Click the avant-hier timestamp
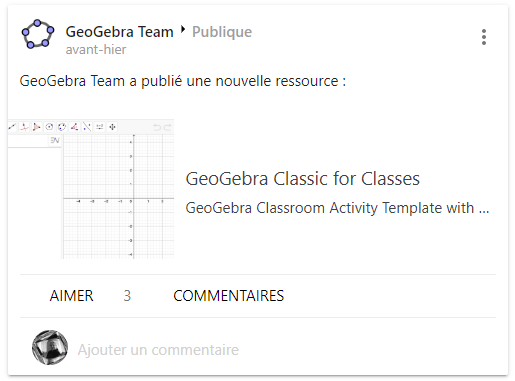 point(96,50)
